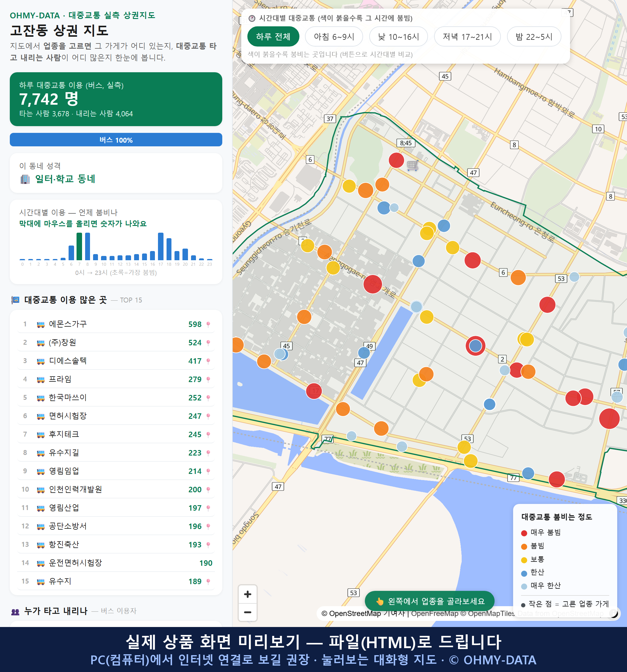Image resolution: width=627 pixels, height=672 pixels.
Task: Select 에몬스가구 598 list row
Action: (x=116, y=325)
